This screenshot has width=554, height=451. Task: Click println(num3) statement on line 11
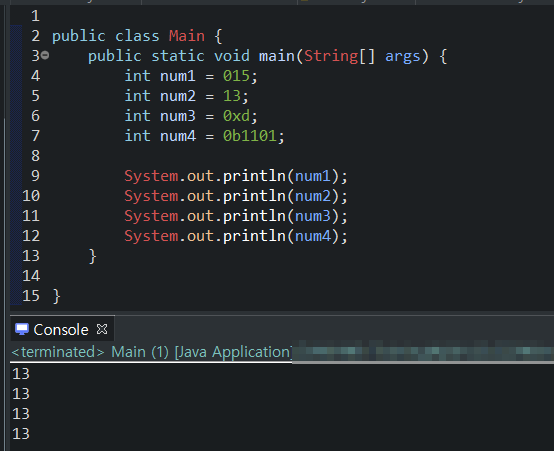click(236, 216)
